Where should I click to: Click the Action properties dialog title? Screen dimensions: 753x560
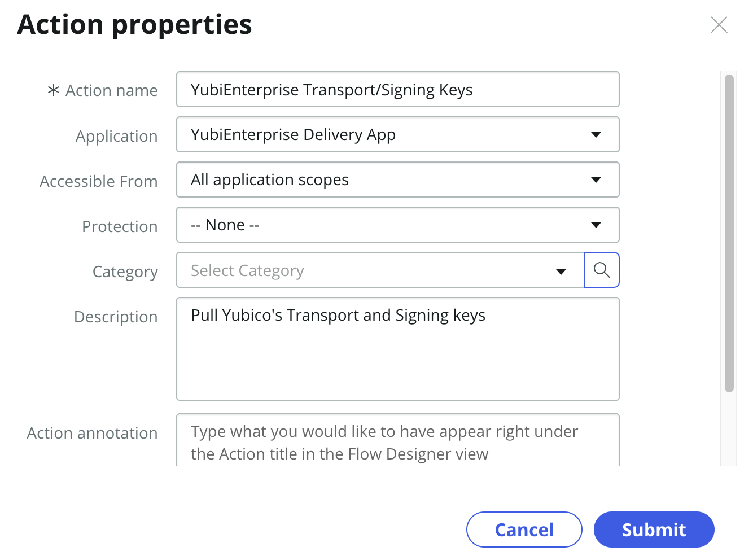pyautogui.click(x=134, y=25)
